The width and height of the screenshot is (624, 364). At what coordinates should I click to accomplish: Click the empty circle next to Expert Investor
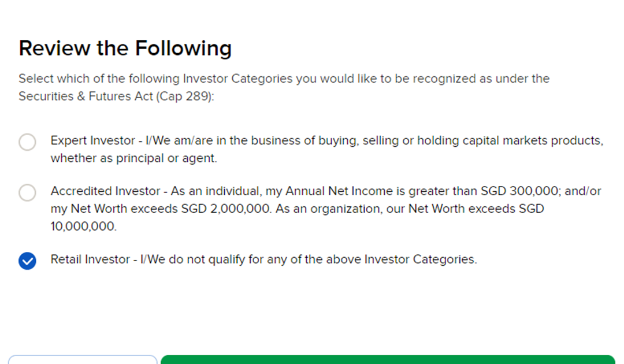(x=27, y=142)
